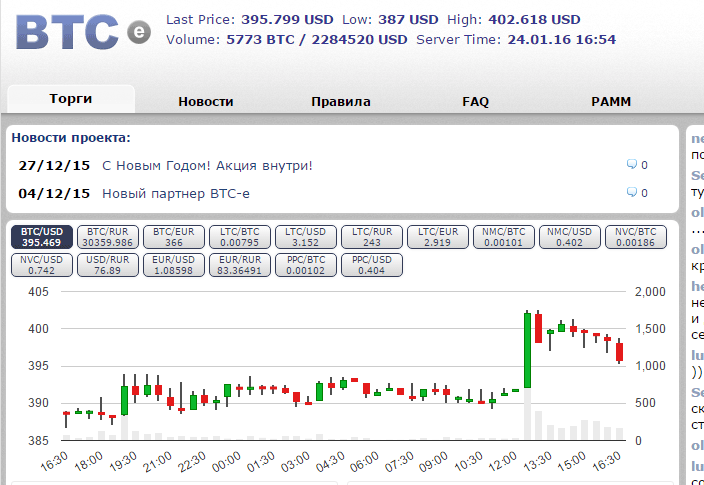Select the NVC/USD pair button
Screen dimensions: 704x485
pos(42,265)
